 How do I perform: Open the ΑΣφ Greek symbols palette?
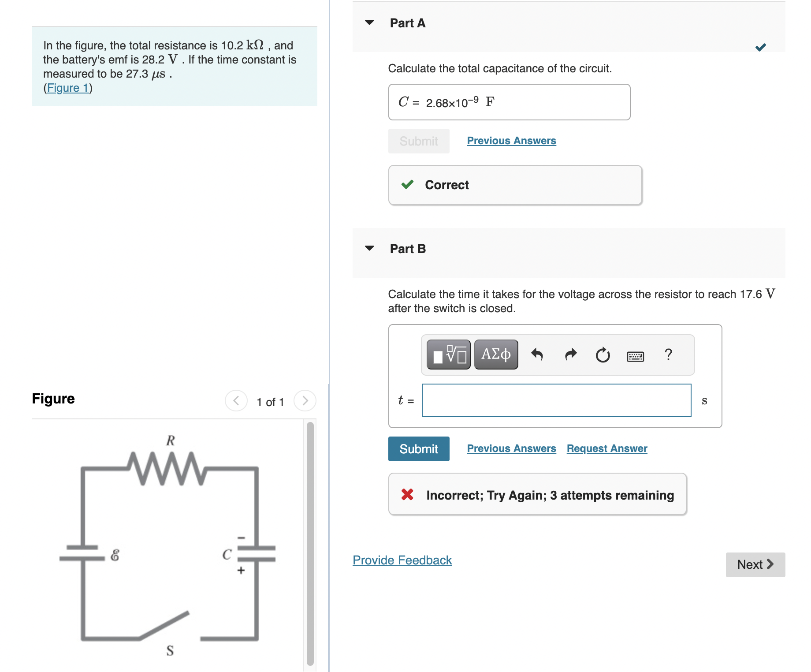coord(495,354)
